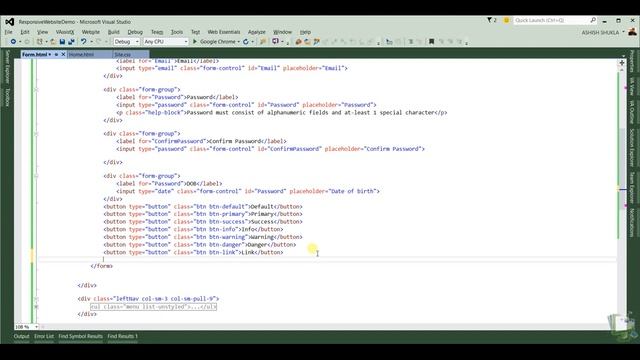Open the Website menu
Screen dimensions: 640x360
point(91,32)
